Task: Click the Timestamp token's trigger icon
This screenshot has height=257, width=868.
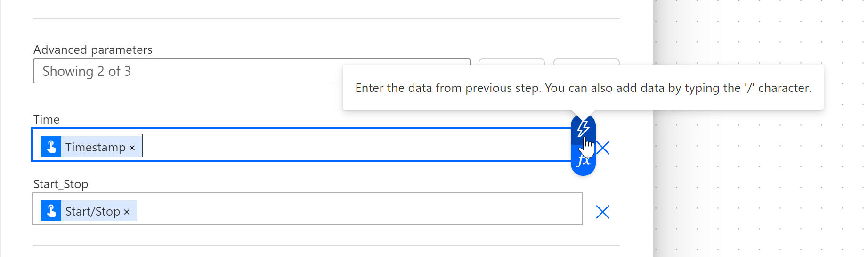Action: tap(51, 147)
